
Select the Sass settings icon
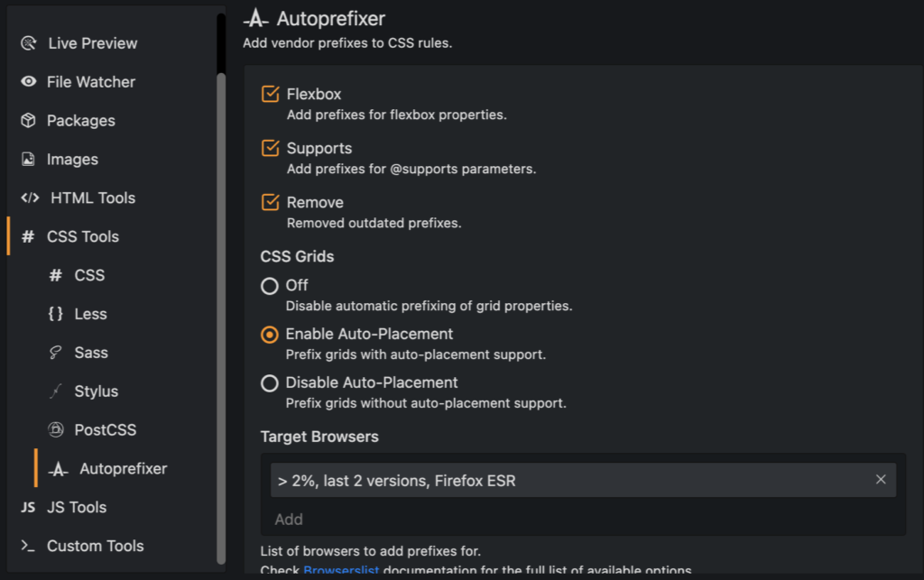55,352
